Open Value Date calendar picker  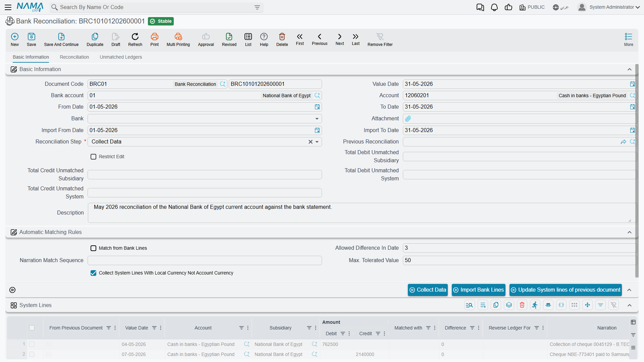[x=632, y=84]
